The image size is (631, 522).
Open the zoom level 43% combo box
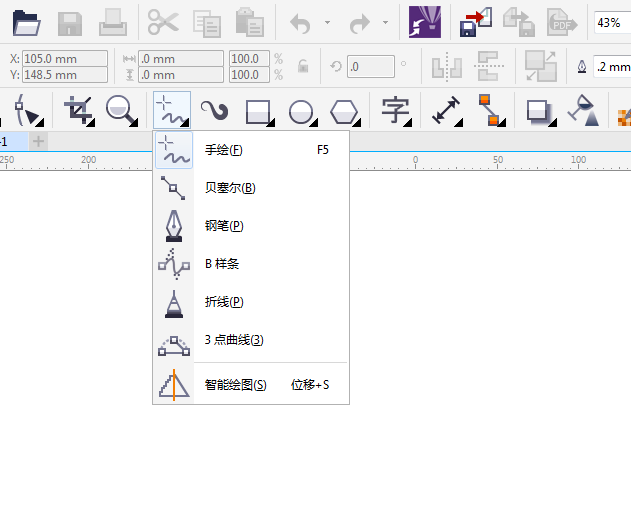612,23
